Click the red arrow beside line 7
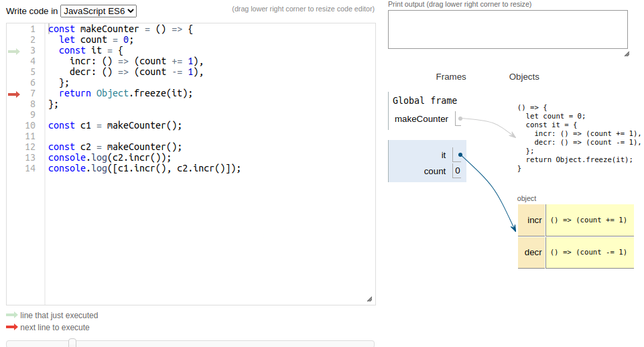 [13, 94]
